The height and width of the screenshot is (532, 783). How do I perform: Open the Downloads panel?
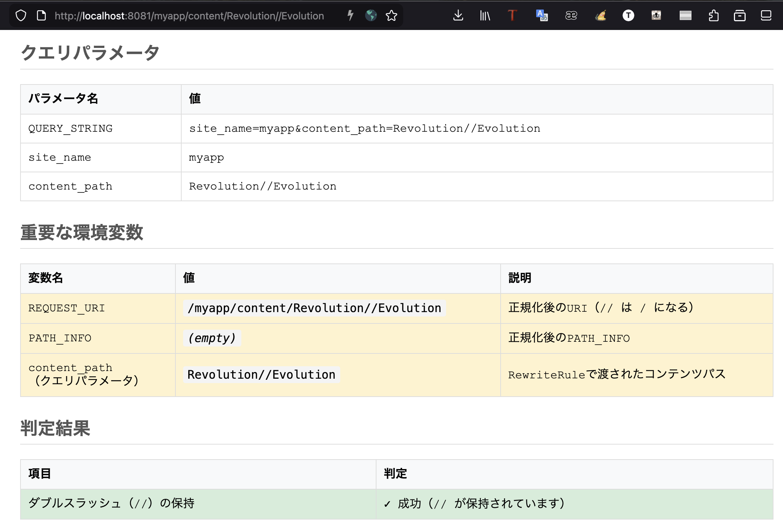(458, 15)
